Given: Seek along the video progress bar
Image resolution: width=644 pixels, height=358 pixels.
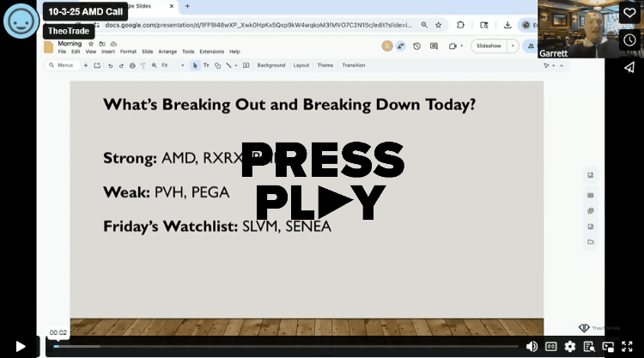Looking at the screenshot, I should [286, 347].
